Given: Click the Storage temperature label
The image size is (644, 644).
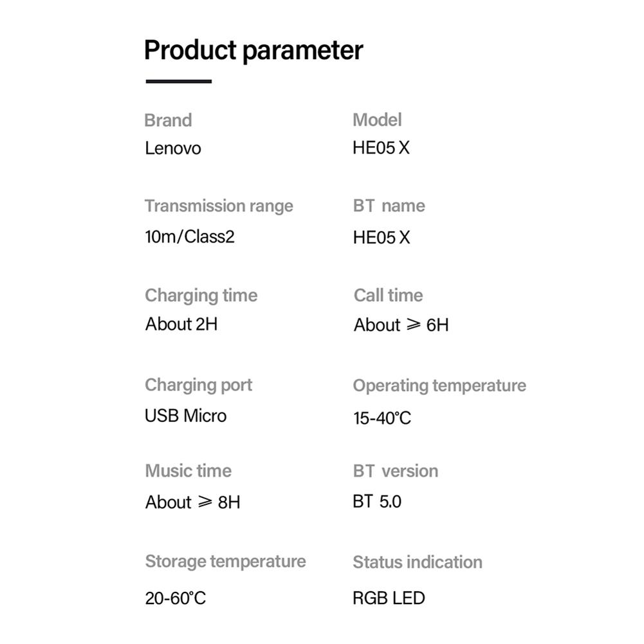Looking at the screenshot, I should pyautogui.click(x=225, y=562).
